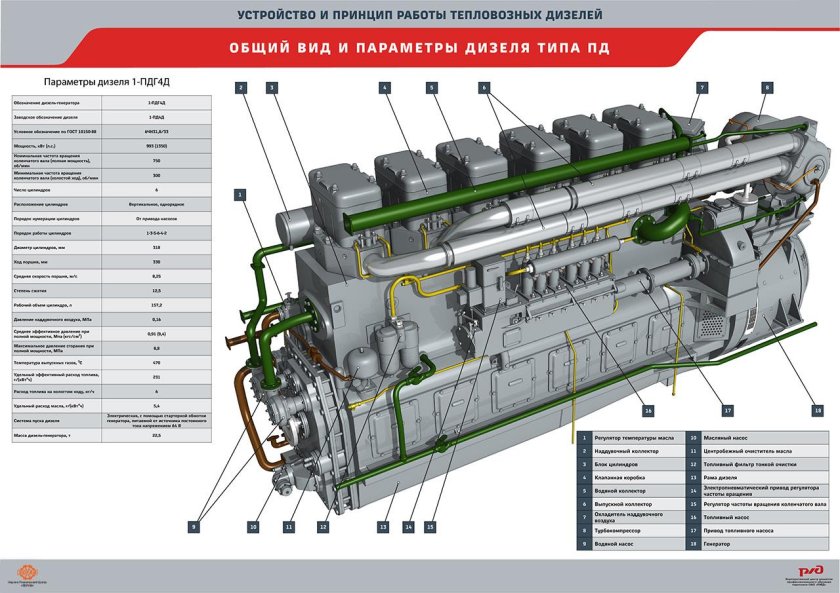Click callout marker 1 for oil temperature regulator

coord(240,192)
